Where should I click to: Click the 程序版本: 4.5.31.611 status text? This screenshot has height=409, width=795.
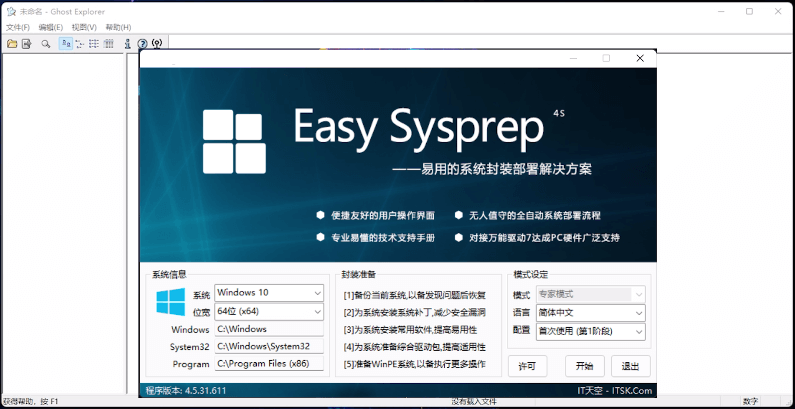(x=186, y=390)
